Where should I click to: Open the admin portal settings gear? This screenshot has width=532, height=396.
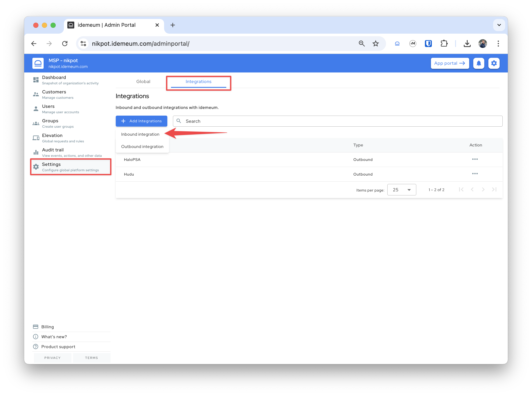[x=494, y=63]
